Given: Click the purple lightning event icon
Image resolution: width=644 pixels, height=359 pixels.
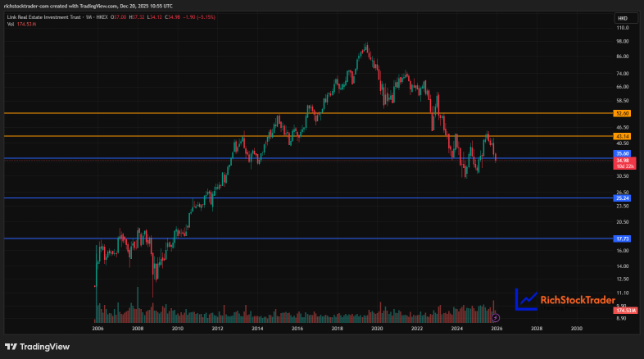Looking at the screenshot, I should coord(496,317).
